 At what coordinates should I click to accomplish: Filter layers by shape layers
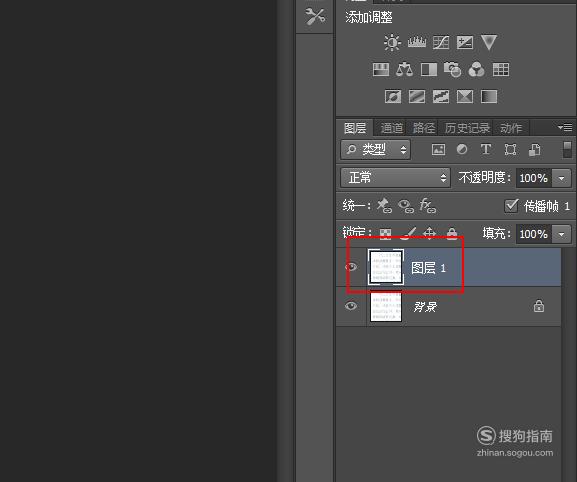click(x=510, y=149)
